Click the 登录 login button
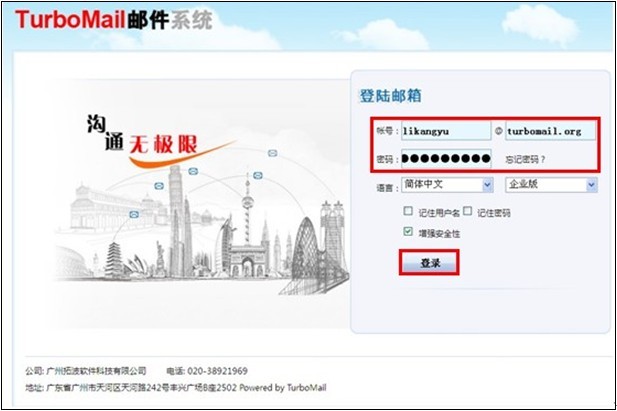 coord(429,263)
